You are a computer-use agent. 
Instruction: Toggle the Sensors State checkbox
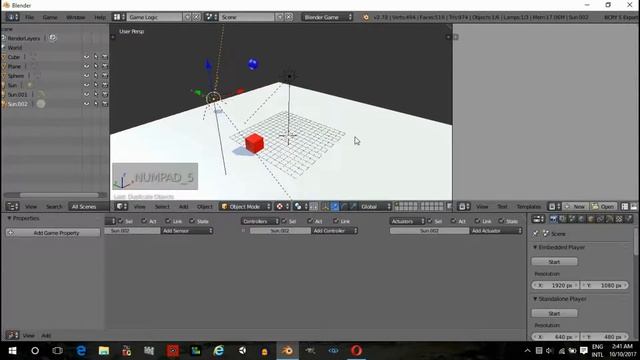coord(192,221)
